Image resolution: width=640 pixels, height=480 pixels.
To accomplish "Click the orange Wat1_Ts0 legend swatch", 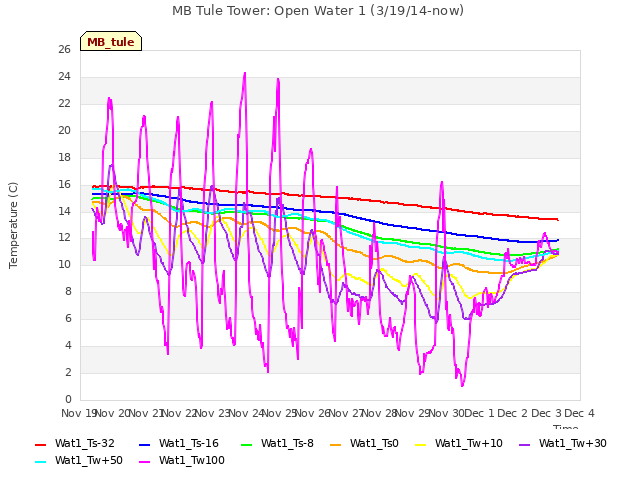I will 336,444.
